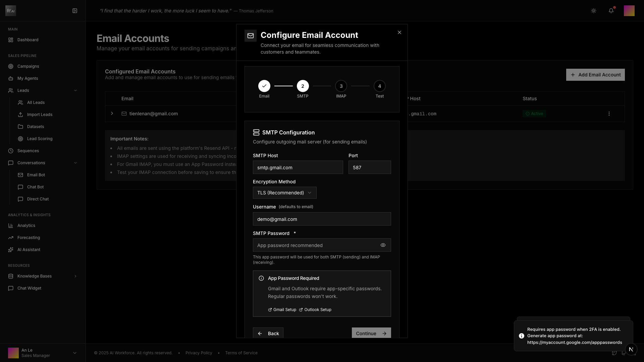Open the Campaigns menu item
This screenshot has height=362, width=644.
click(x=28, y=66)
